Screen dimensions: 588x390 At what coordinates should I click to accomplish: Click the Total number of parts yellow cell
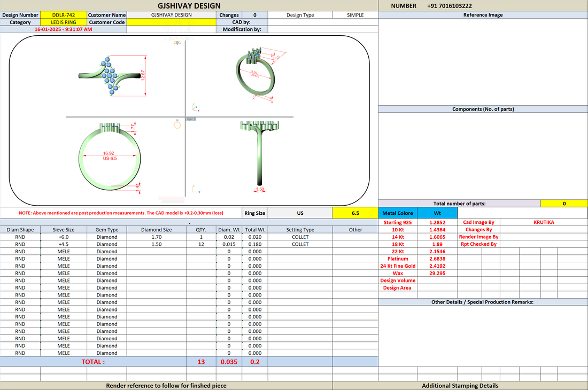tap(564, 204)
